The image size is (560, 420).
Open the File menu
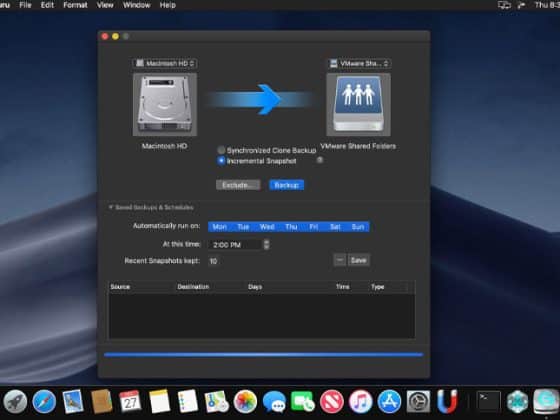click(25, 5)
